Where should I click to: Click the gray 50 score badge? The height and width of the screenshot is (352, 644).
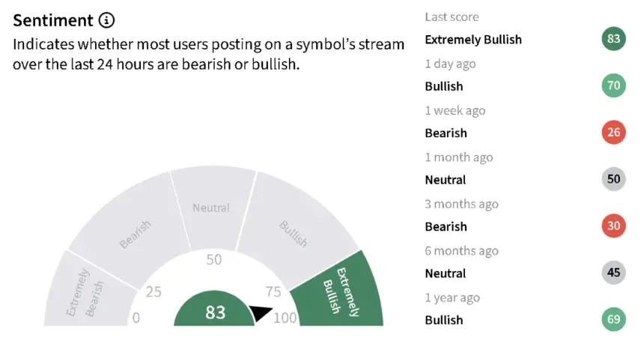coord(613,179)
